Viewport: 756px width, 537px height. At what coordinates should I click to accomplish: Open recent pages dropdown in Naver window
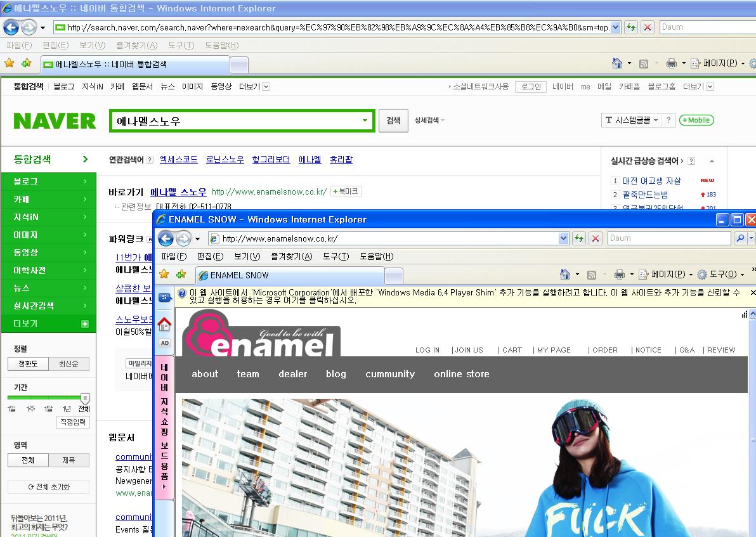tap(43, 27)
